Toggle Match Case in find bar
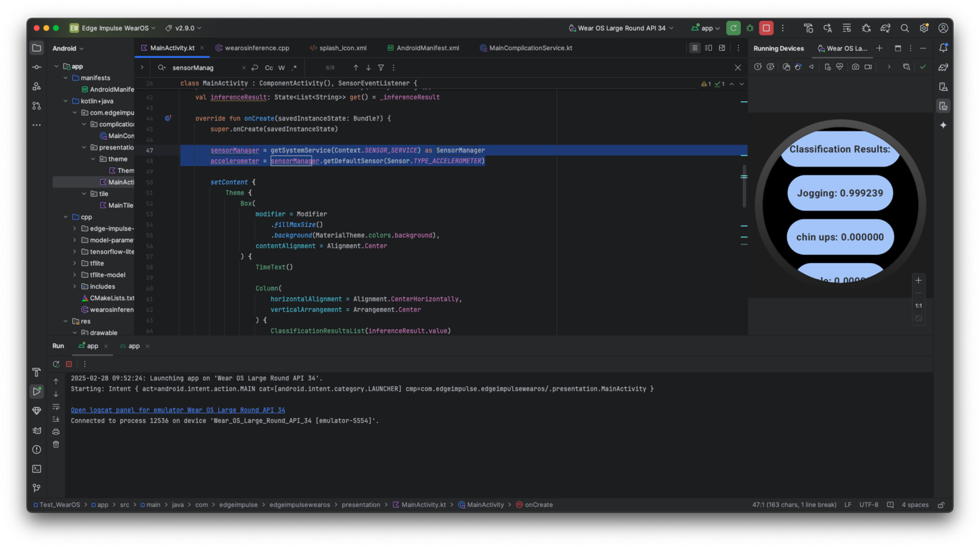The height and width of the screenshot is (548, 980). point(269,68)
